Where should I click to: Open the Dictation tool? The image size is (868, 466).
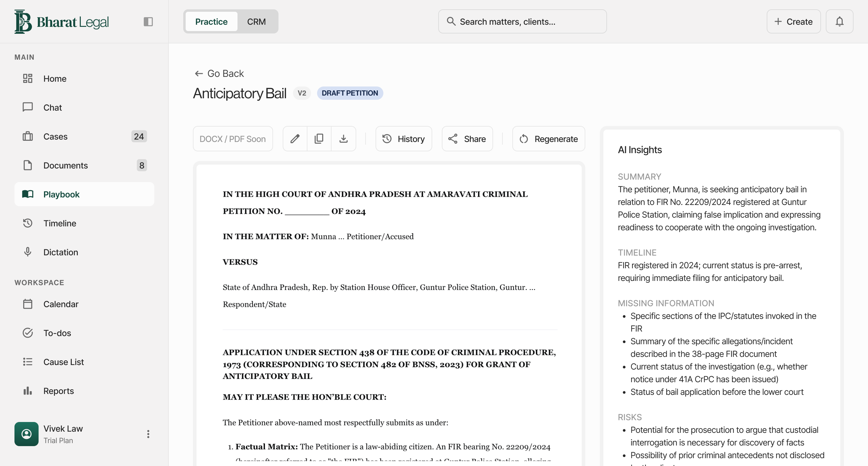click(84, 252)
